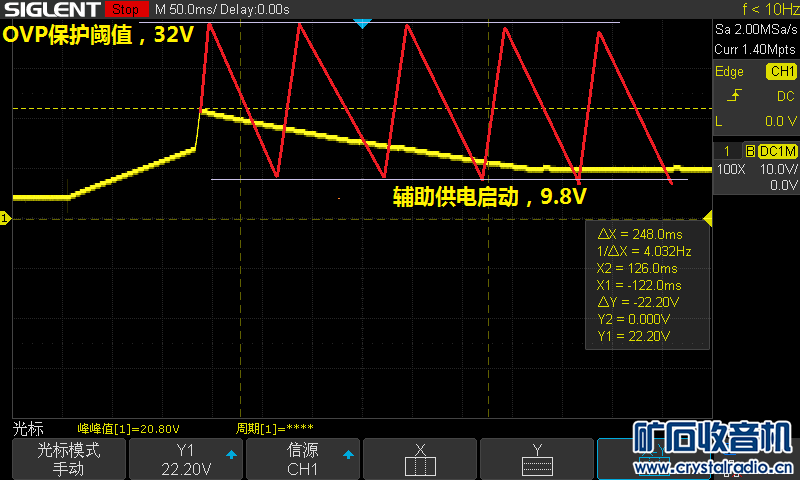Click the Delay:0.00s readout

(x=255, y=9)
